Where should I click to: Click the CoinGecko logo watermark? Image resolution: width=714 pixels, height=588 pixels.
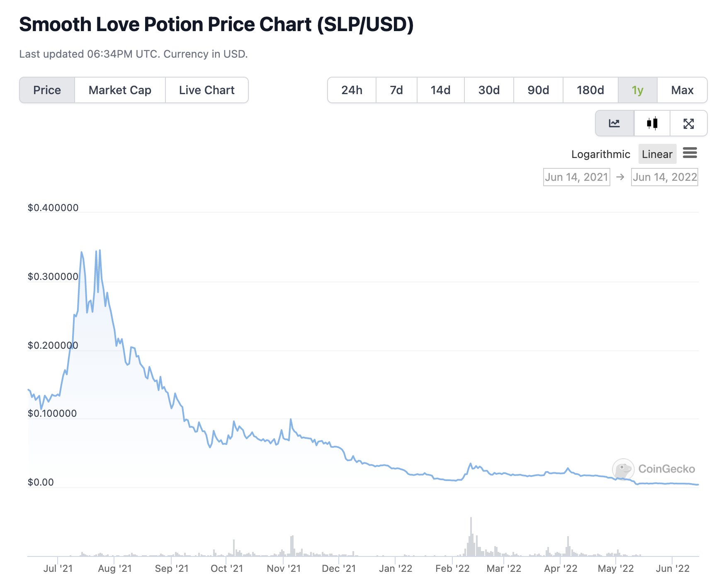pyautogui.click(x=654, y=469)
